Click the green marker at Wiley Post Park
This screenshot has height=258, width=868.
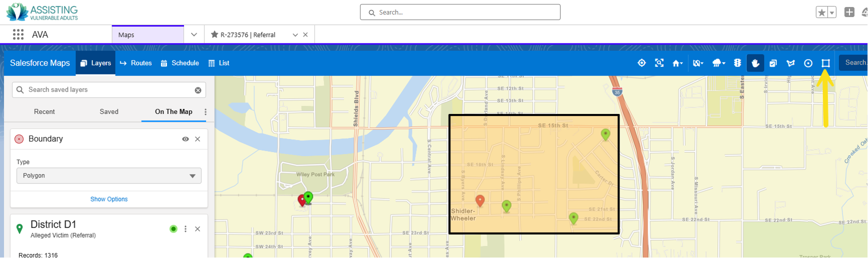point(308,197)
